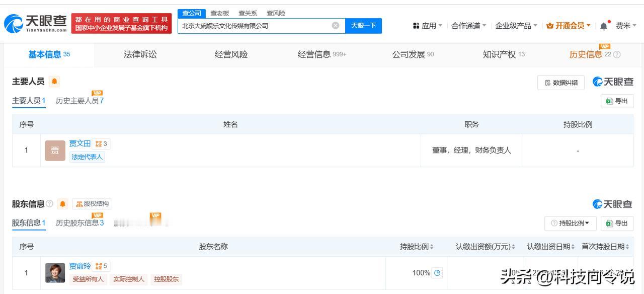Click the 100% shareholding value

tap(421, 273)
